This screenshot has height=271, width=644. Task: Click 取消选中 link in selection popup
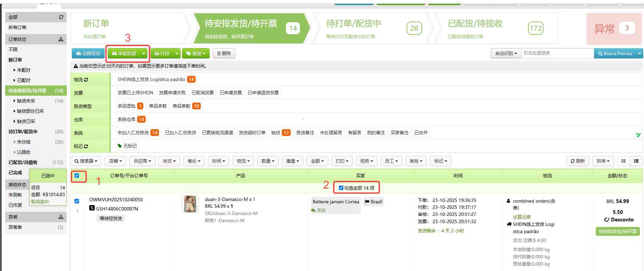40,202
